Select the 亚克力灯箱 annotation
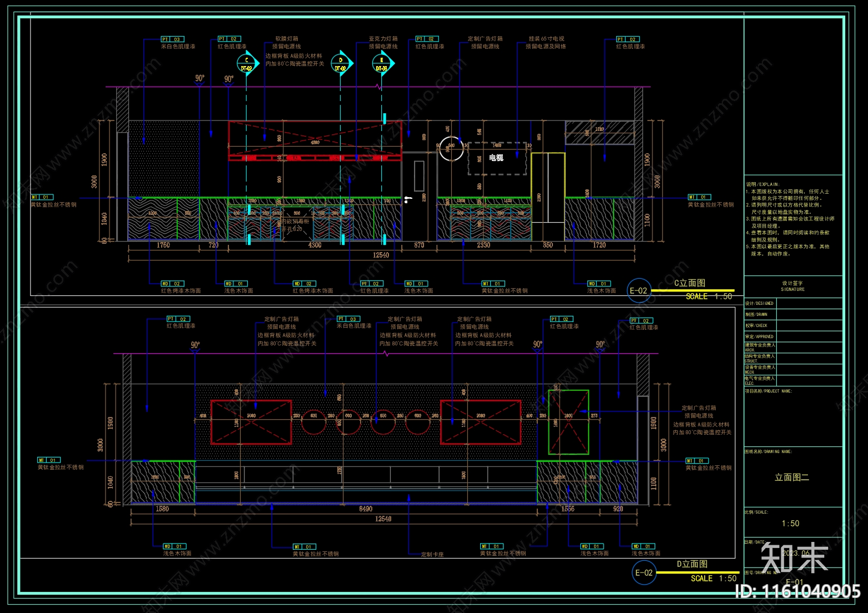Image resolution: width=868 pixels, height=613 pixels. (383, 39)
